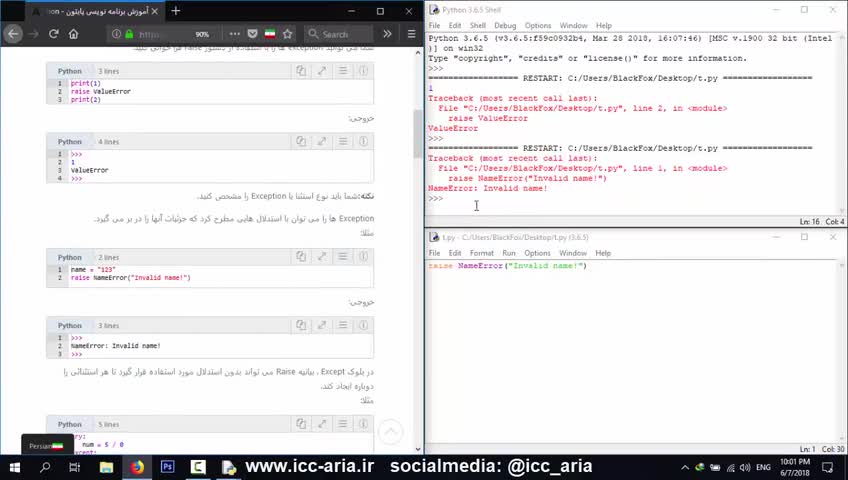Open Debug menu in Python Shell window
This screenshot has width=848, height=480.
tap(505, 25)
